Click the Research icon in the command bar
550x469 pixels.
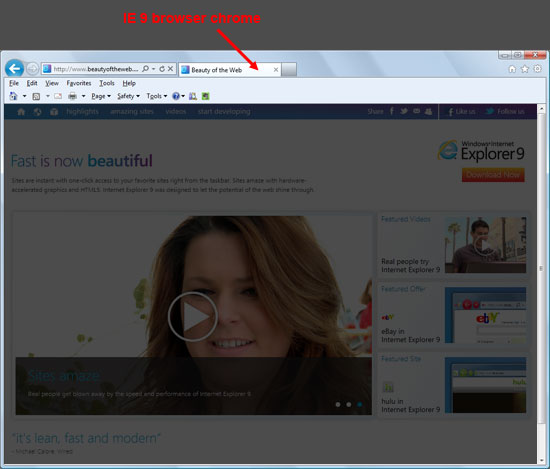[193, 96]
